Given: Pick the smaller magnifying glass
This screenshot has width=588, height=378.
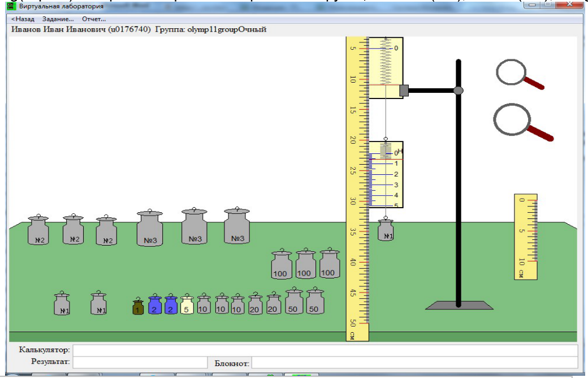Looking at the screenshot, I should coord(520,74).
